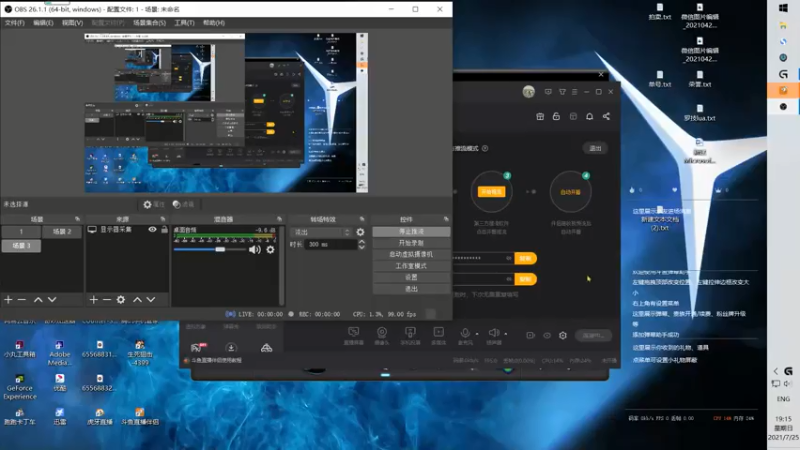This screenshot has height=450, width=800.
Task: Open transition properties gear beside 淡出
Action: click(360, 232)
